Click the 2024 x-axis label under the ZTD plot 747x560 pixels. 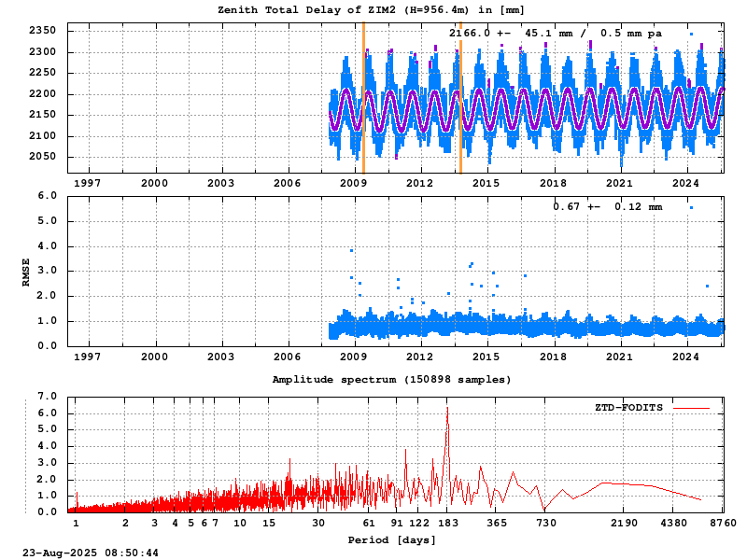(x=685, y=183)
